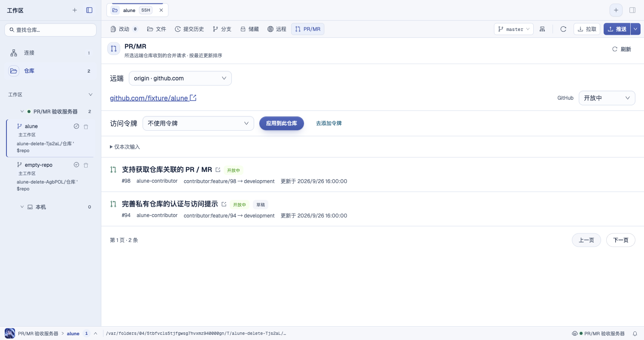This screenshot has width=644, height=340.
Task: Toggle the sidebar panel icon in header
Action: [x=89, y=10]
